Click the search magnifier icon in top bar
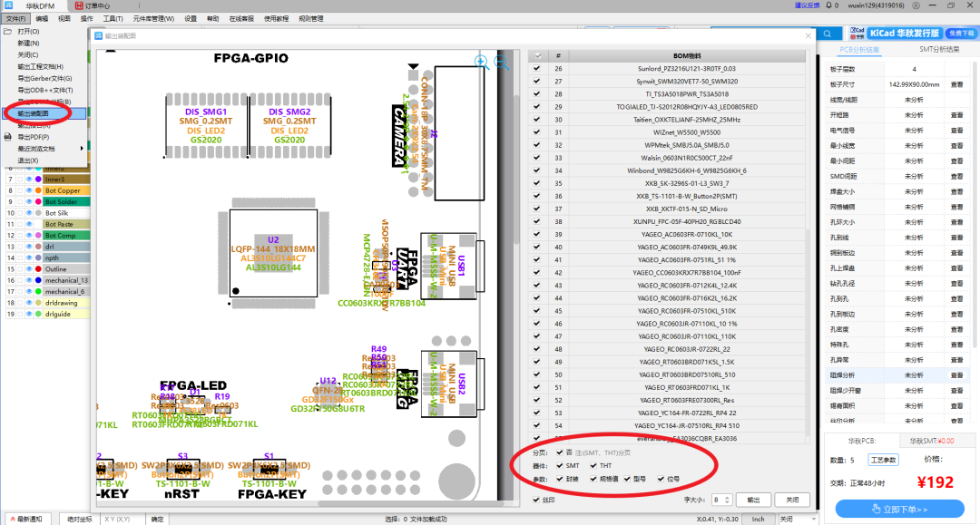The width and height of the screenshot is (980, 525). [828, 34]
